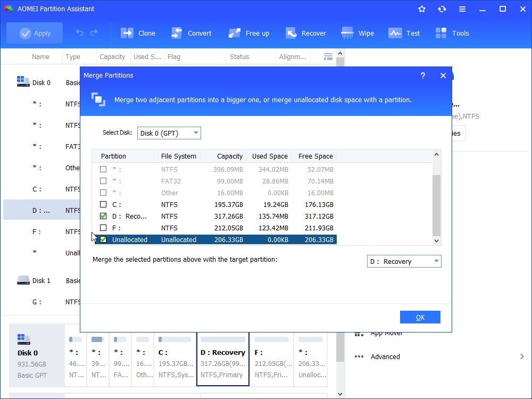Click the 123.42MB used space cell
Viewport: 532px width, 399px height.
[273, 228]
